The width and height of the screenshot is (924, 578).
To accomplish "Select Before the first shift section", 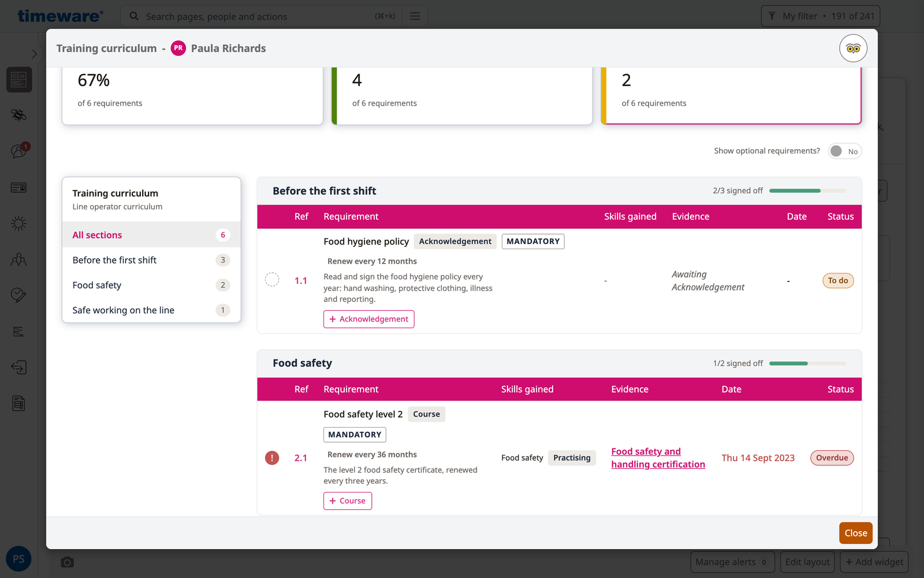I will pos(151,260).
